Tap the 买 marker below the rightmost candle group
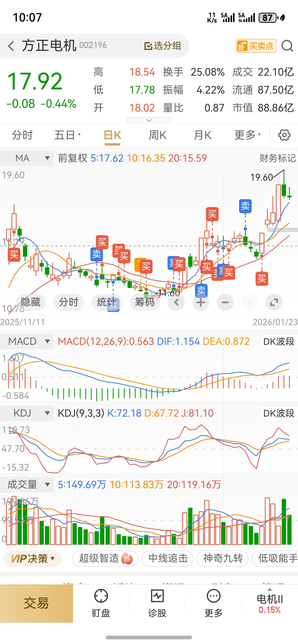This screenshot has height=644, width=298. 262,279
